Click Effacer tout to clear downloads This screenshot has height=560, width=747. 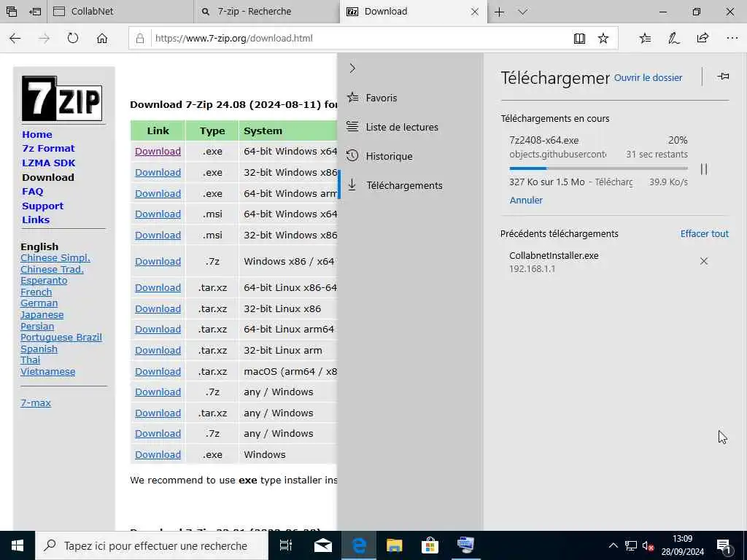pyautogui.click(x=704, y=234)
